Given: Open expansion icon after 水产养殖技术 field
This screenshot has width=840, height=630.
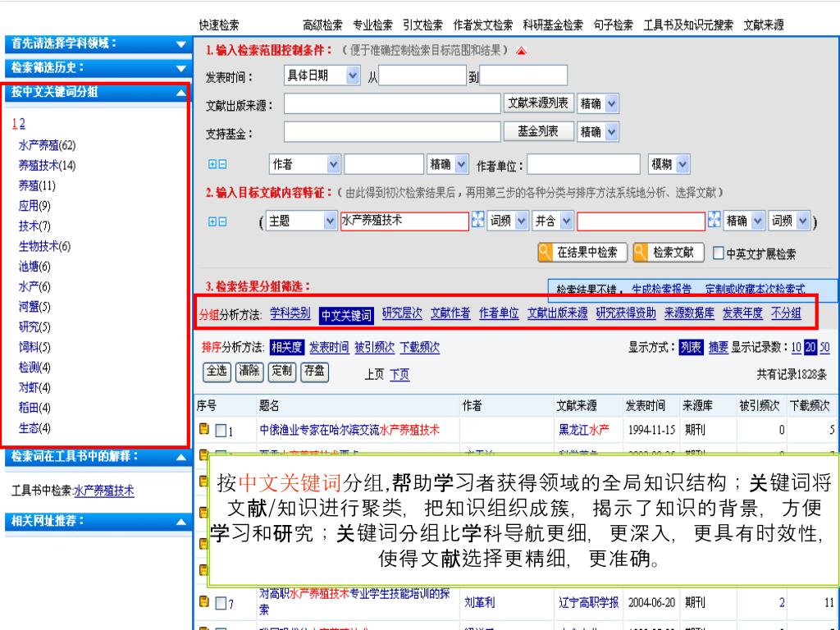Looking at the screenshot, I should (477, 220).
